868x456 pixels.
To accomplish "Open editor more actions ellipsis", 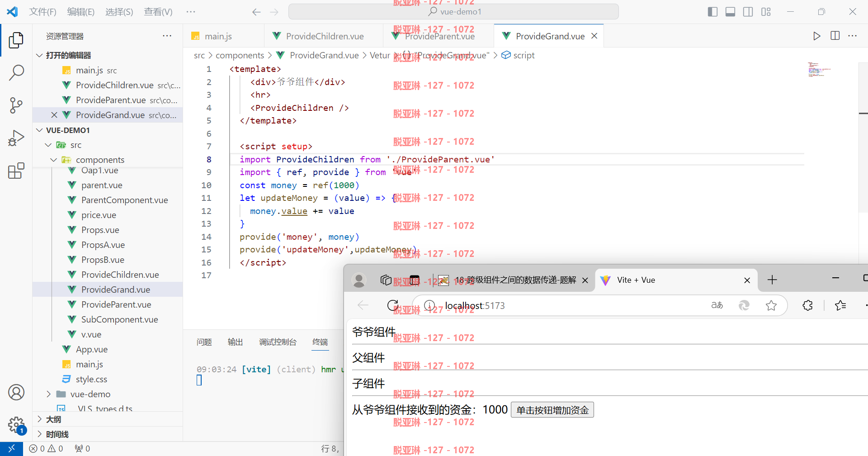I will tap(853, 36).
